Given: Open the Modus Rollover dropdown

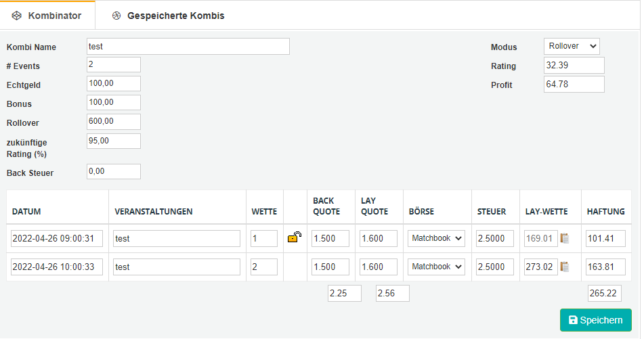Looking at the screenshot, I should tap(572, 47).
